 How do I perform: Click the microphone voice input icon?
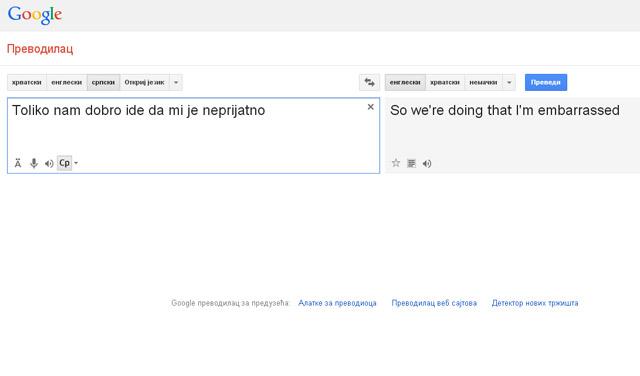point(34,163)
